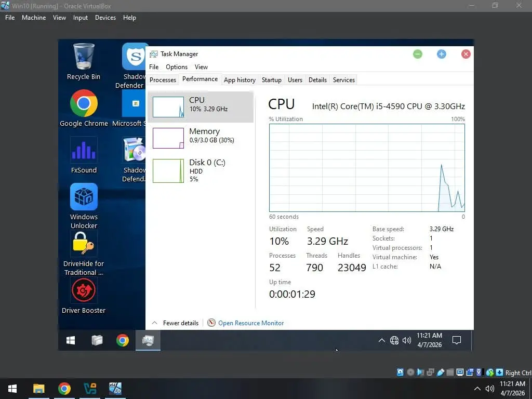532x399 pixels.
Task: Click the VirtualBox hard disk status icon
Action: pos(401,372)
